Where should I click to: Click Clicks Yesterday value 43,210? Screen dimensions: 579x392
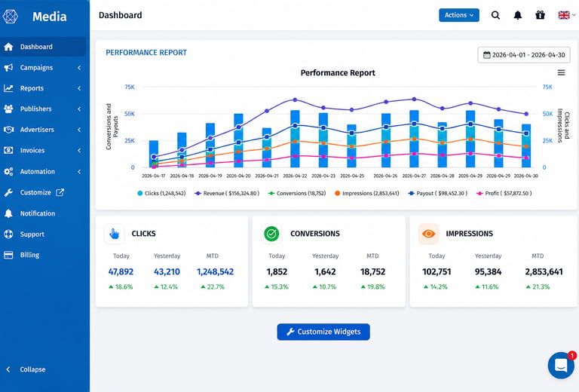pyautogui.click(x=167, y=271)
